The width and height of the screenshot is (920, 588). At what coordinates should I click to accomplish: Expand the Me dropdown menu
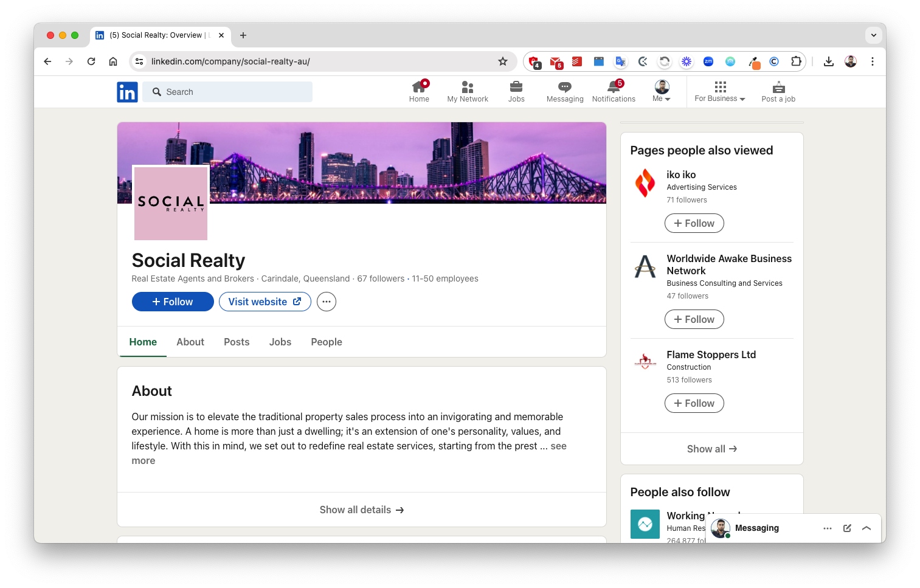(662, 99)
